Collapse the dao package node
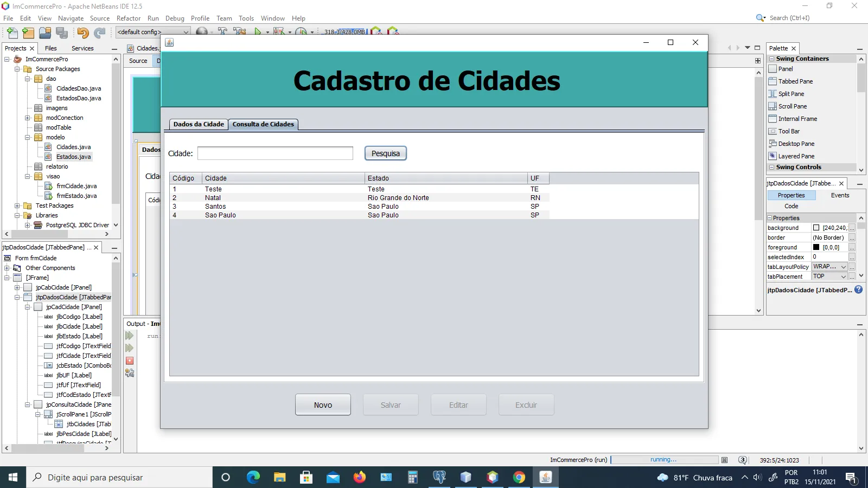 coord(28,79)
